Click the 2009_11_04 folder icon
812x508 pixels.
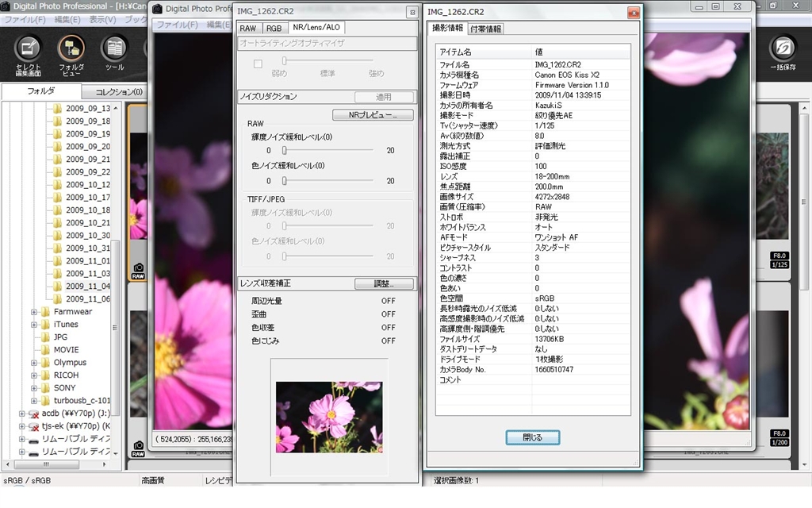click(57, 287)
